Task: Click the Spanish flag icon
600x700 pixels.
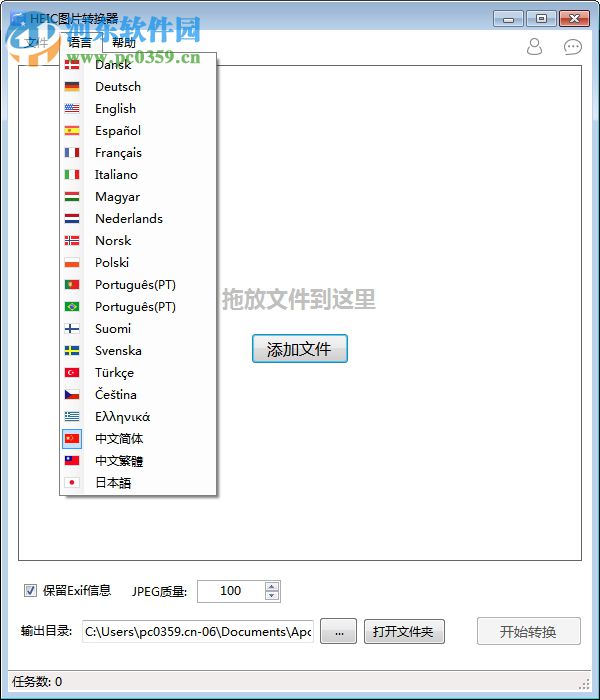Action: (x=72, y=130)
